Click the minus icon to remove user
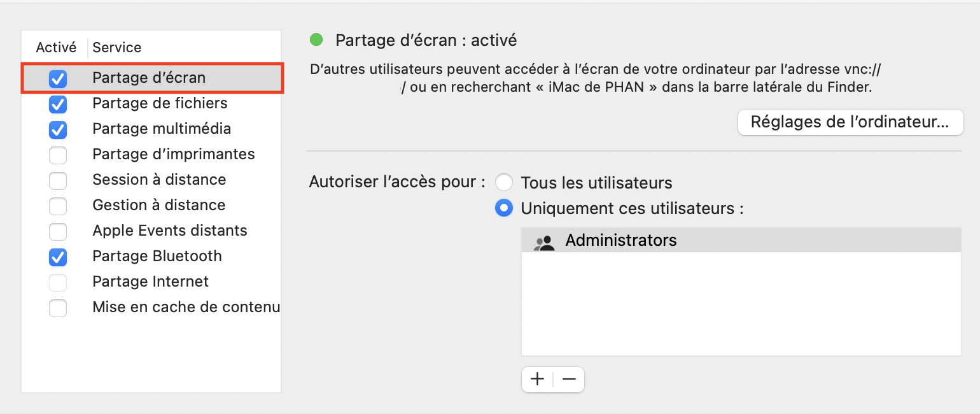The height and width of the screenshot is (414, 980). pos(569,380)
